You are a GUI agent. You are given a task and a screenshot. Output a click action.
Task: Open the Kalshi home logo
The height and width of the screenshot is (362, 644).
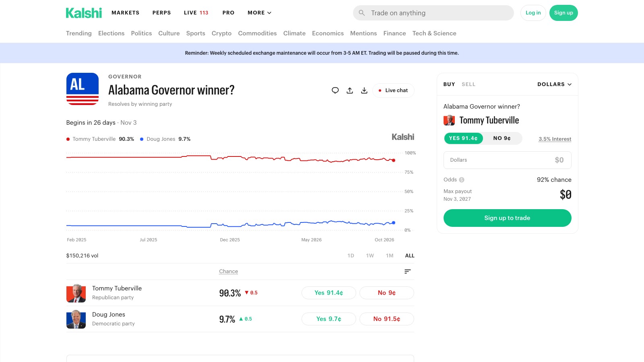(x=84, y=13)
